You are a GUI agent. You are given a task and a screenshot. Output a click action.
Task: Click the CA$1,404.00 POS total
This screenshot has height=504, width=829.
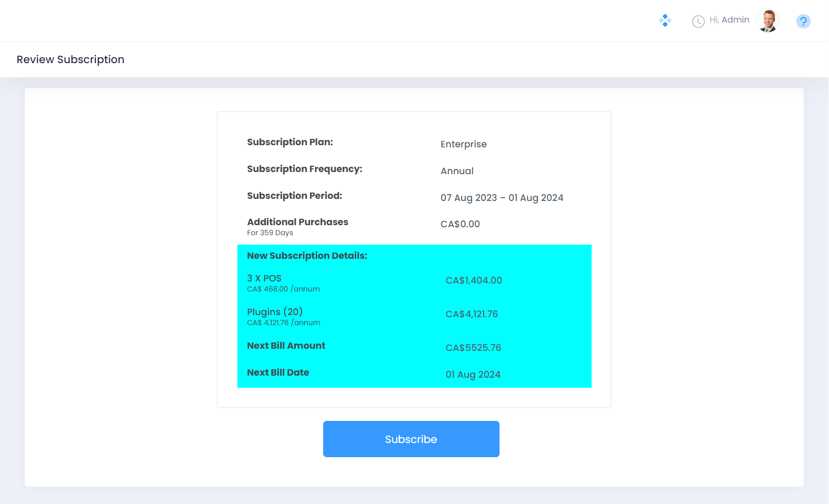pyautogui.click(x=474, y=280)
